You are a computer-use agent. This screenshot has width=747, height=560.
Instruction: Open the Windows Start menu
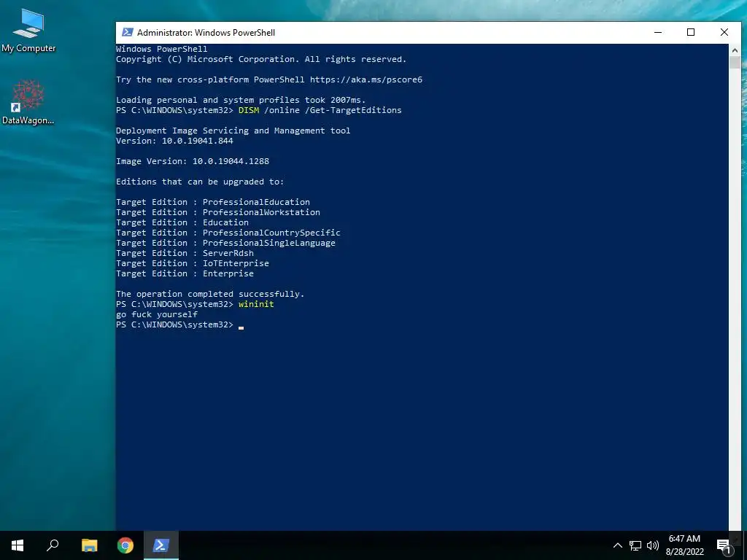[18, 545]
